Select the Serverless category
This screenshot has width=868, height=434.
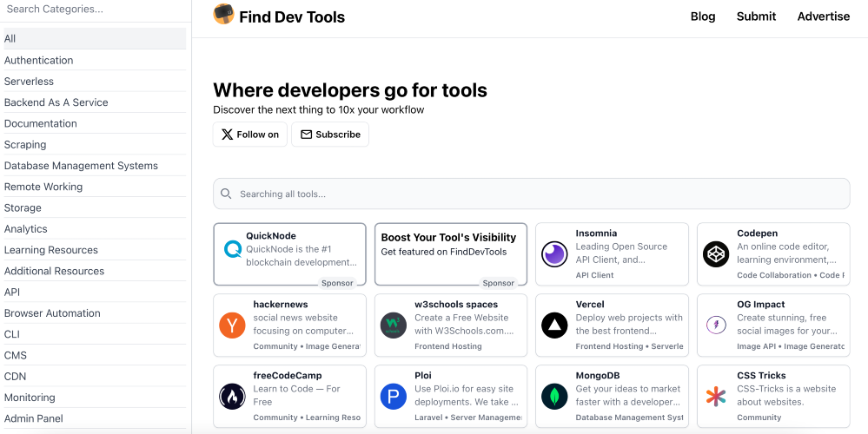[95, 82]
